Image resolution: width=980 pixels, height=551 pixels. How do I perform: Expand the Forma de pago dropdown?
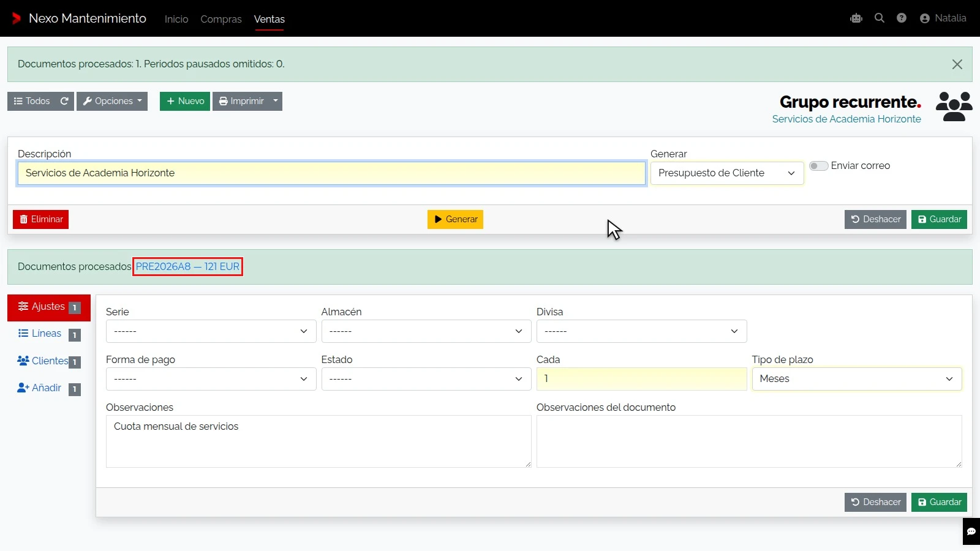(x=211, y=379)
